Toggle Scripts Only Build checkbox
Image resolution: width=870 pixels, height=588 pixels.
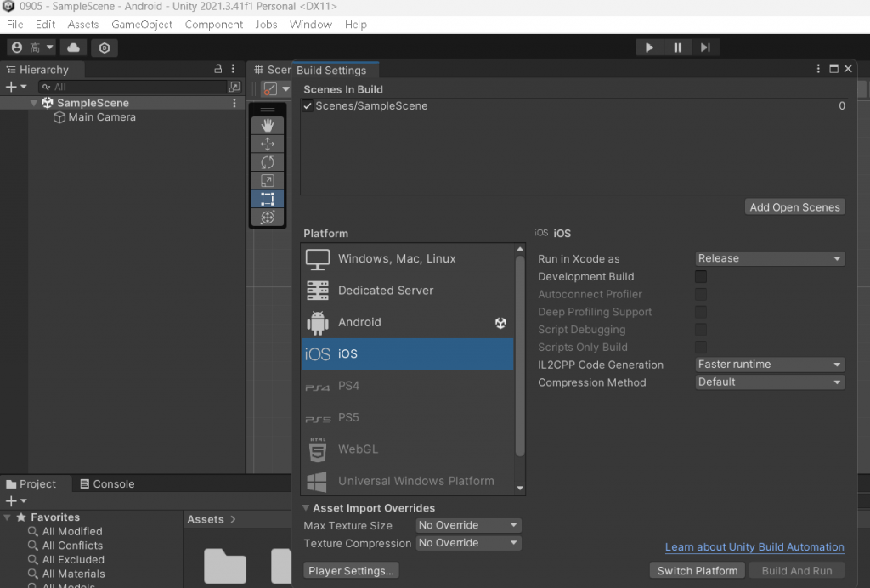click(x=701, y=348)
